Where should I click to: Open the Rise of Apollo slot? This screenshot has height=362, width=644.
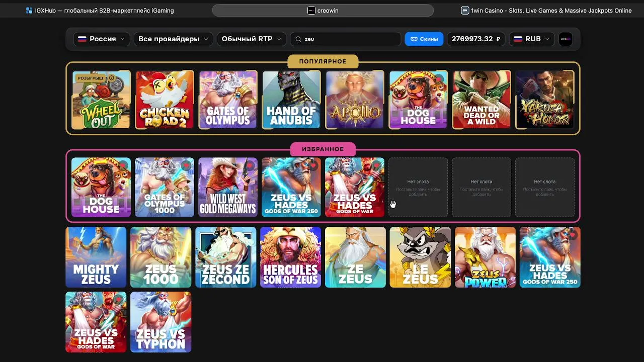(x=355, y=100)
